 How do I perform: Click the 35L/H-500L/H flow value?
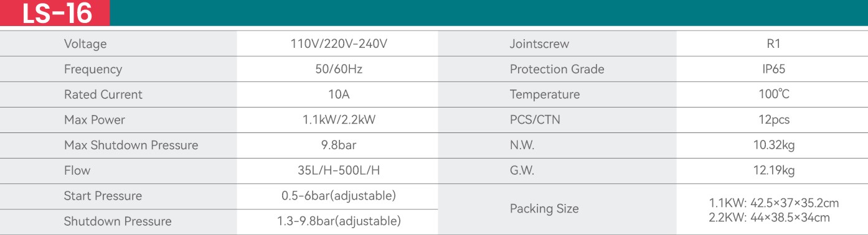coord(339,170)
